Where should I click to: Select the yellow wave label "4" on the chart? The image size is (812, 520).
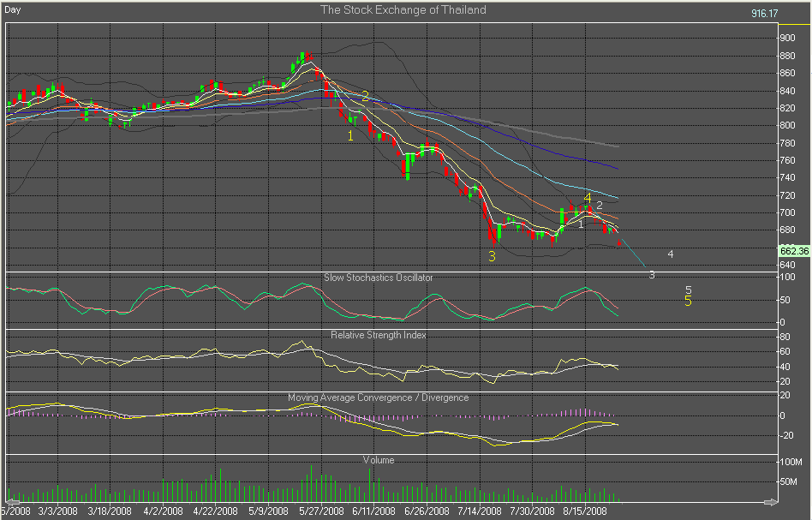pos(588,199)
